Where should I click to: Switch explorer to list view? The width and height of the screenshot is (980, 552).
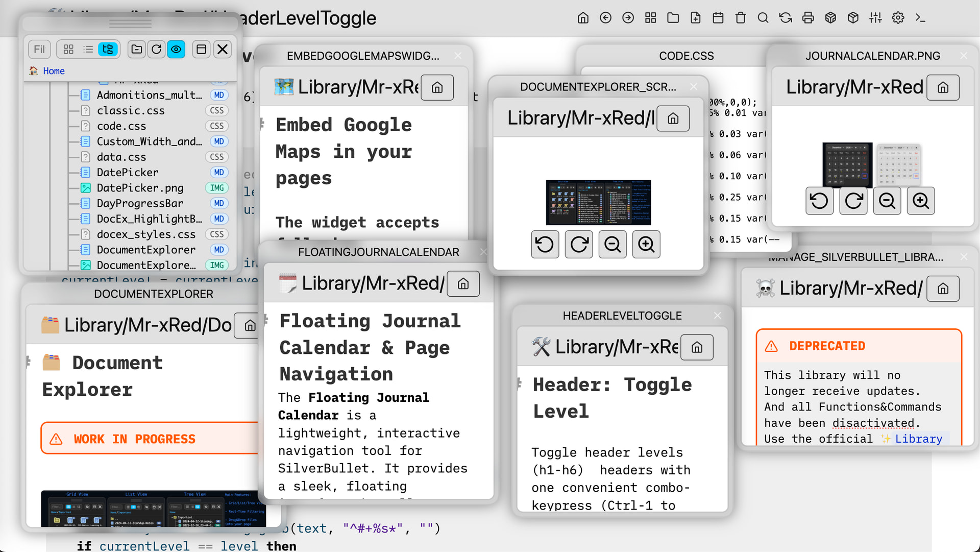point(88,50)
